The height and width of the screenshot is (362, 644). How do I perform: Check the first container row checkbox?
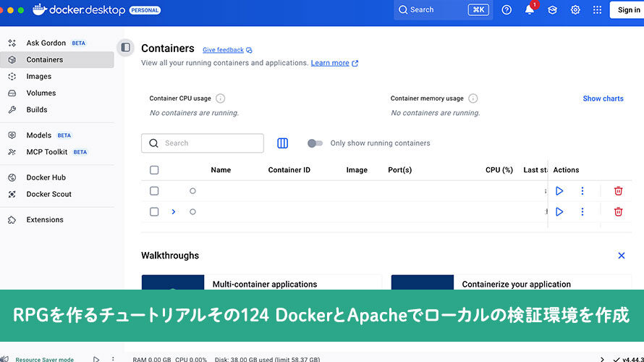[154, 191]
